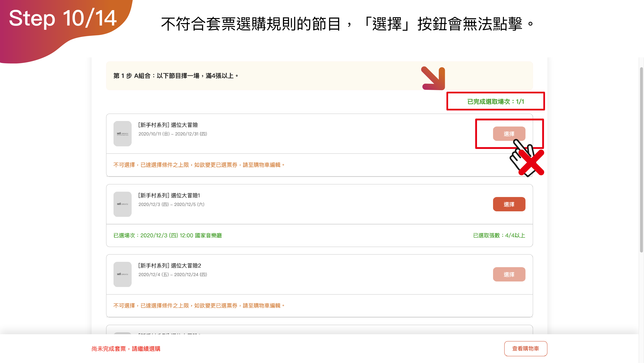The image size is (644, 363).
Task: Click the 已選場次 2020/12/3 國家音樂廳 text
Action: (168, 235)
